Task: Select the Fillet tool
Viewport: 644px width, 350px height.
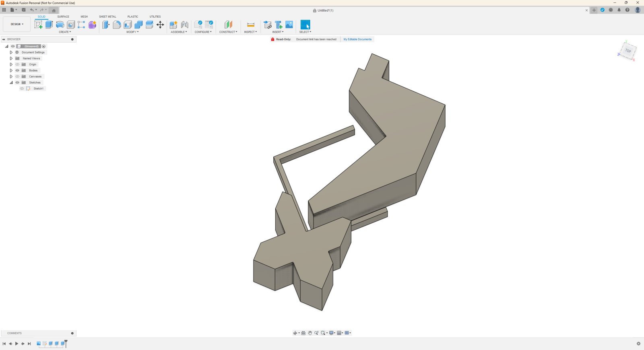Action: 117,25
